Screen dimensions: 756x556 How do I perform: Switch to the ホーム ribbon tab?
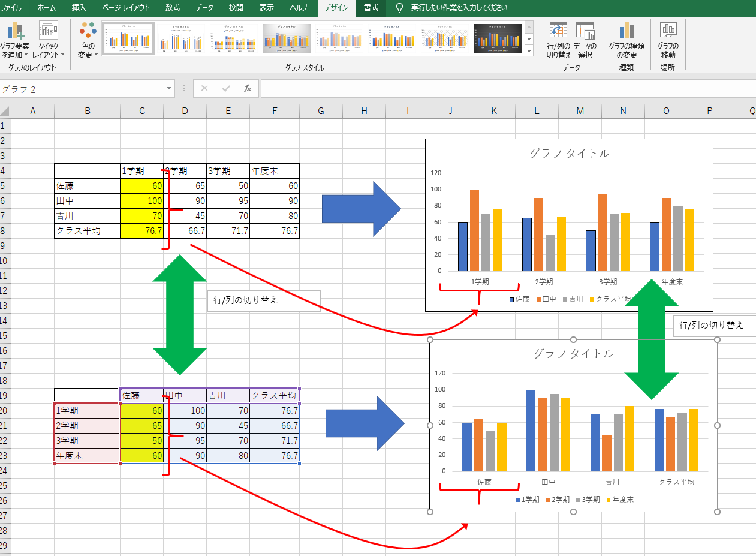tap(46, 8)
